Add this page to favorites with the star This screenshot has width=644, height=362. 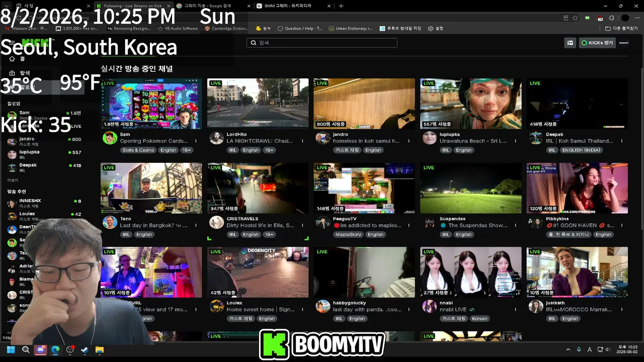pos(575,18)
